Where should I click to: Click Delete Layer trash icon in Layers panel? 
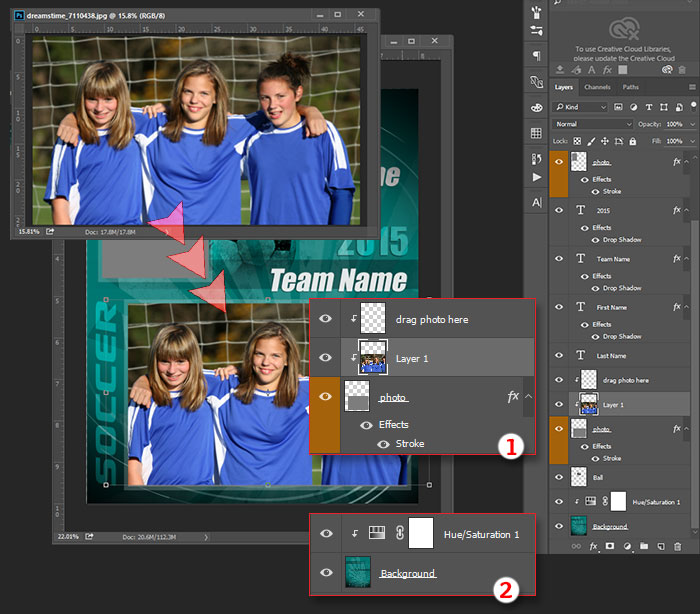click(x=678, y=546)
